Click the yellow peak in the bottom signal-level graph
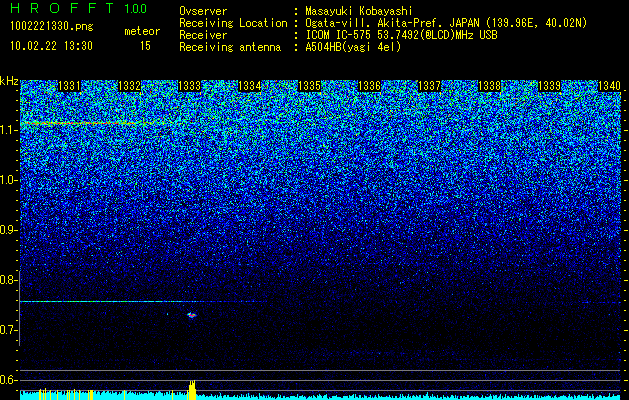 point(192,390)
